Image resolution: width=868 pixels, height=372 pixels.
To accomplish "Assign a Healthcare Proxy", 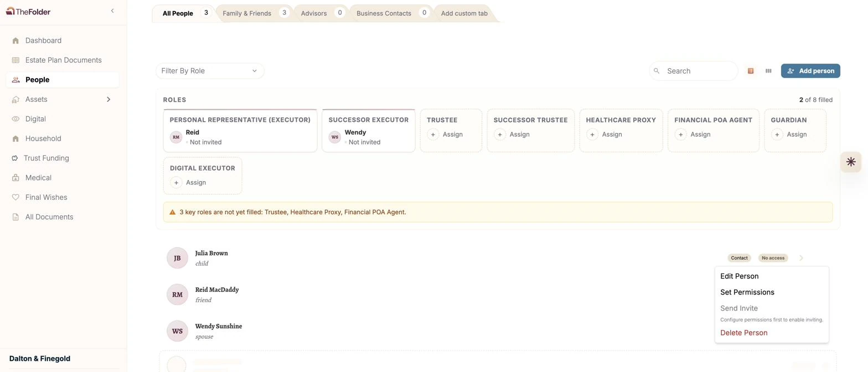I will pos(606,135).
